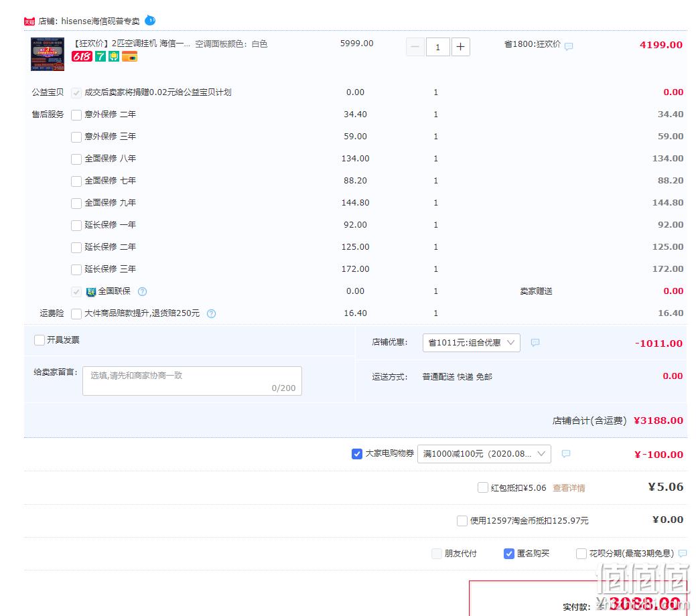Click the orange credit card badge icon

129,56
